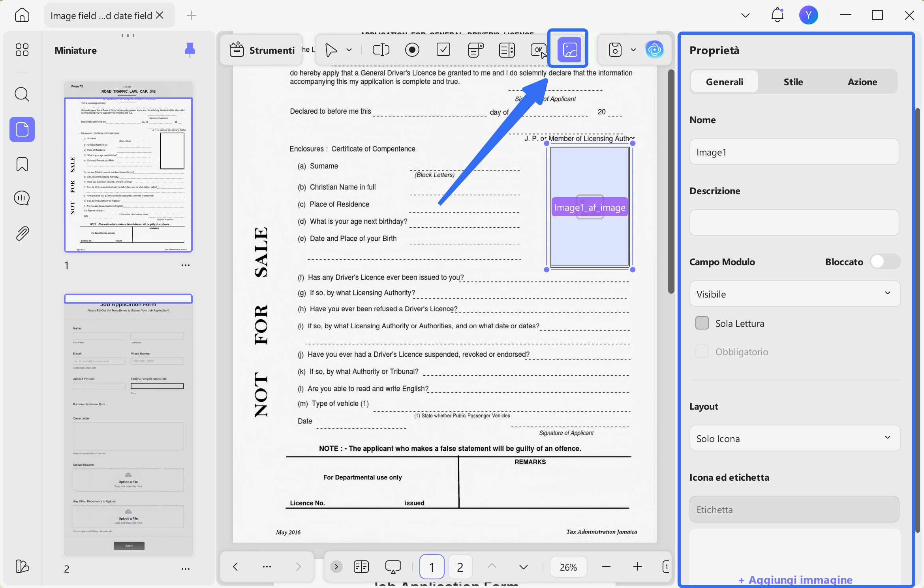Screen dimensions: 924x588
Task: Go back with left navigation arrow
Action: click(x=235, y=567)
